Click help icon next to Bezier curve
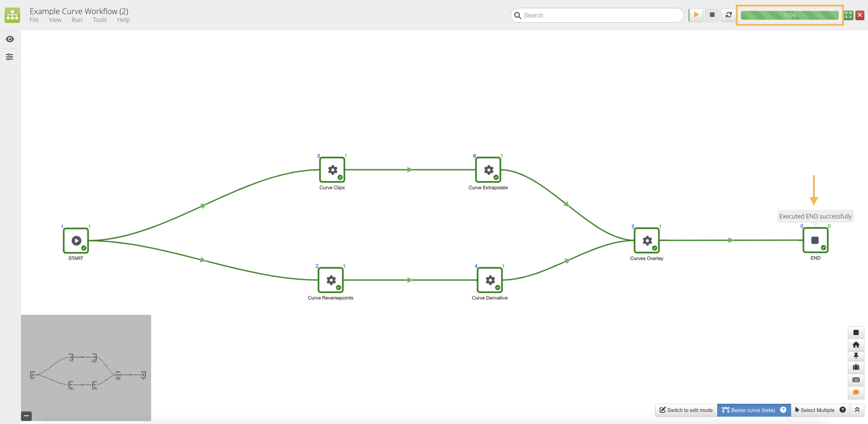This screenshot has width=868, height=424. click(x=783, y=410)
